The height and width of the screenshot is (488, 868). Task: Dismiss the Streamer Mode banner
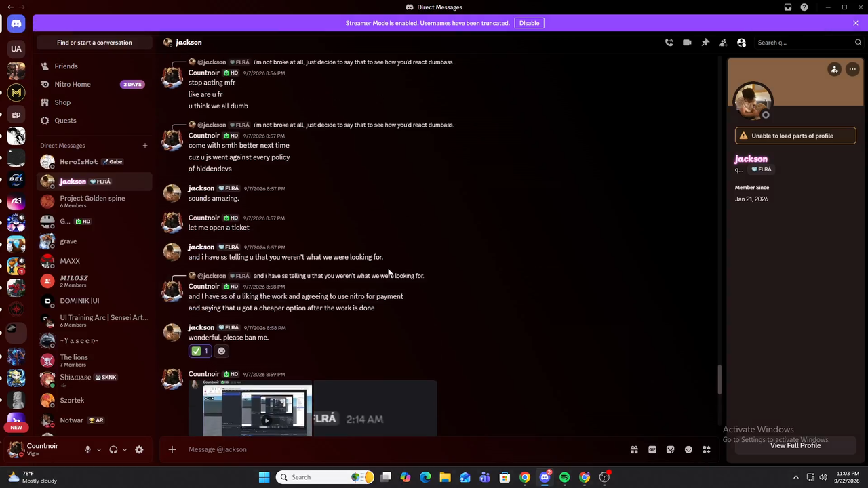click(x=856, y=23)
